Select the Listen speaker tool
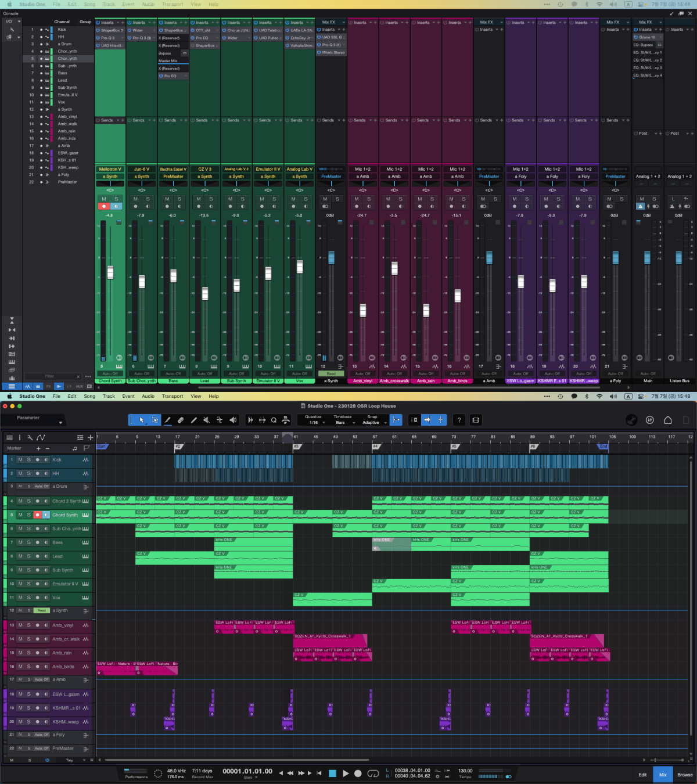 [x=233, y=420]
